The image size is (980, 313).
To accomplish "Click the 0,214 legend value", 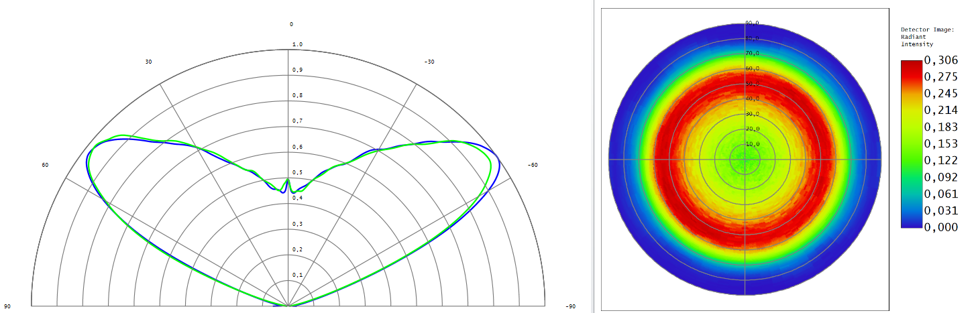I will 941,111.
